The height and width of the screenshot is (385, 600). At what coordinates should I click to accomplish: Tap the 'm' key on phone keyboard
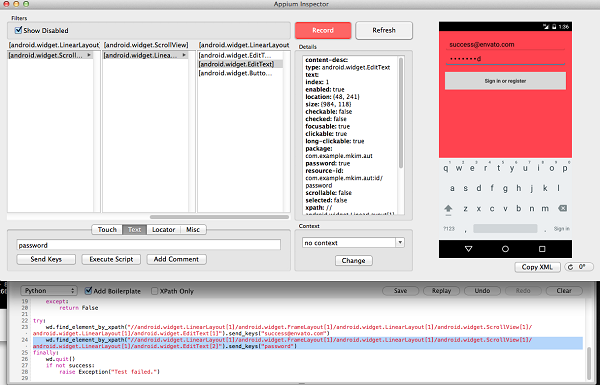click(x=545, y=208)
